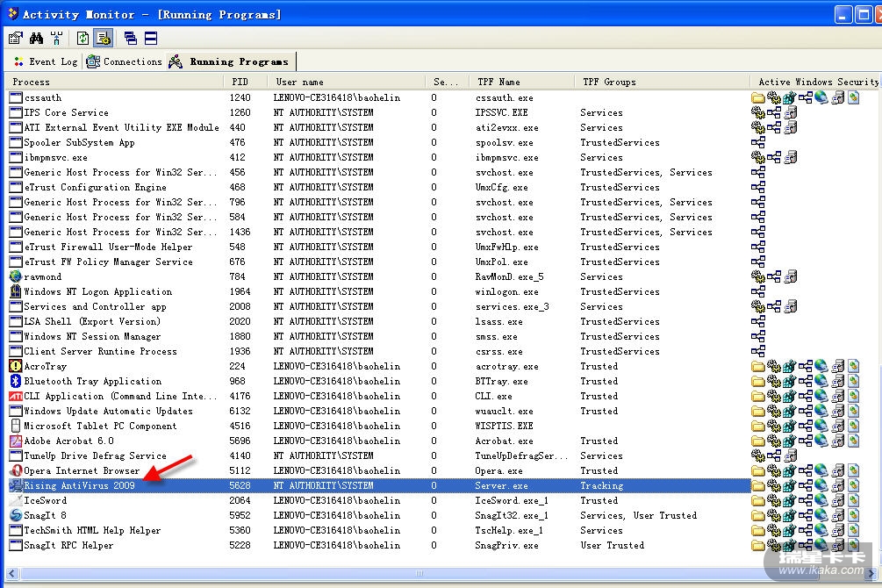Screen dimensions: 882x588
Task: Select the Client Server Runtime Process row
Action: point(378,351)
